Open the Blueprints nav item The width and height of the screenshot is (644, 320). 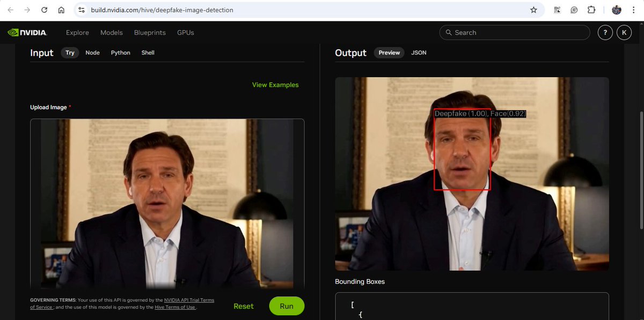click(150, 33)
